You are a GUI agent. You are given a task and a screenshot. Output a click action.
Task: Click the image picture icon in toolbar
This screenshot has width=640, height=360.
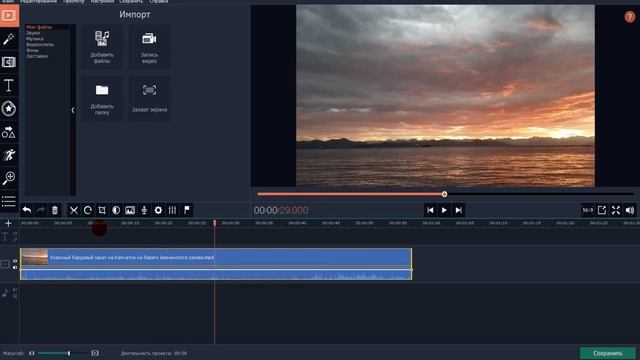(x=130, y=210)
